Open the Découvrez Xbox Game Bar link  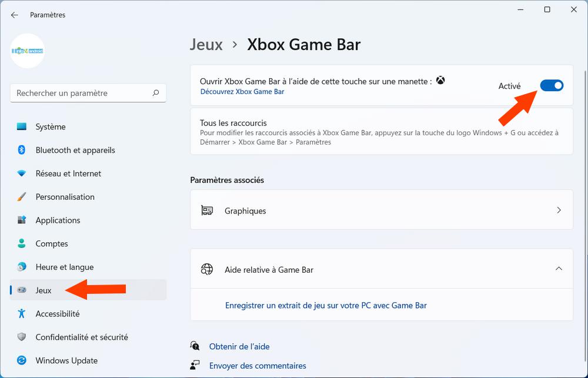[x=242, y=92]
